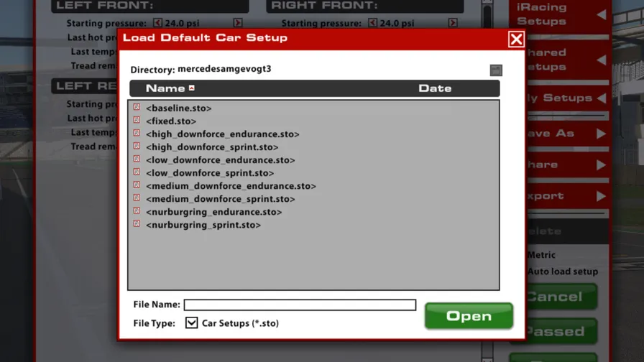Select <nurburgring_sprint.sto> in the list
Viewport: 644px width, 362px height.
pyautogui.click(x=203, y=225)
